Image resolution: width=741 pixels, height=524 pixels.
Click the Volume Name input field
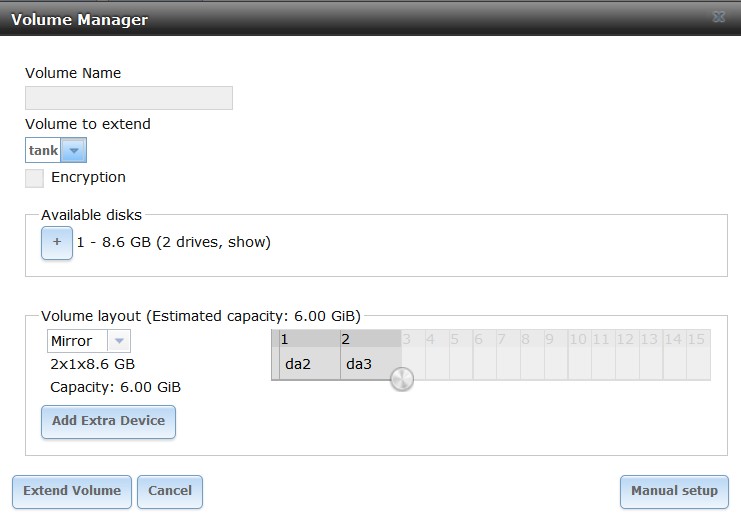(x=129, y=98)
